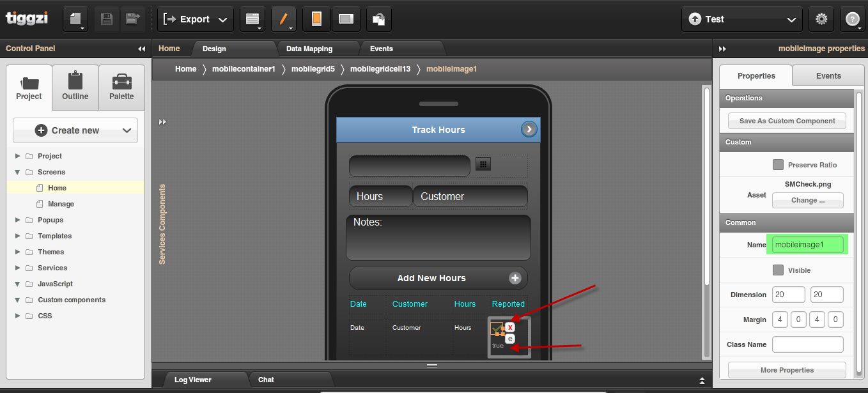868x393 pixels.
Task: Switch to the Data Mapping tab
Action: pyautogui.click(x=309, y=49)
